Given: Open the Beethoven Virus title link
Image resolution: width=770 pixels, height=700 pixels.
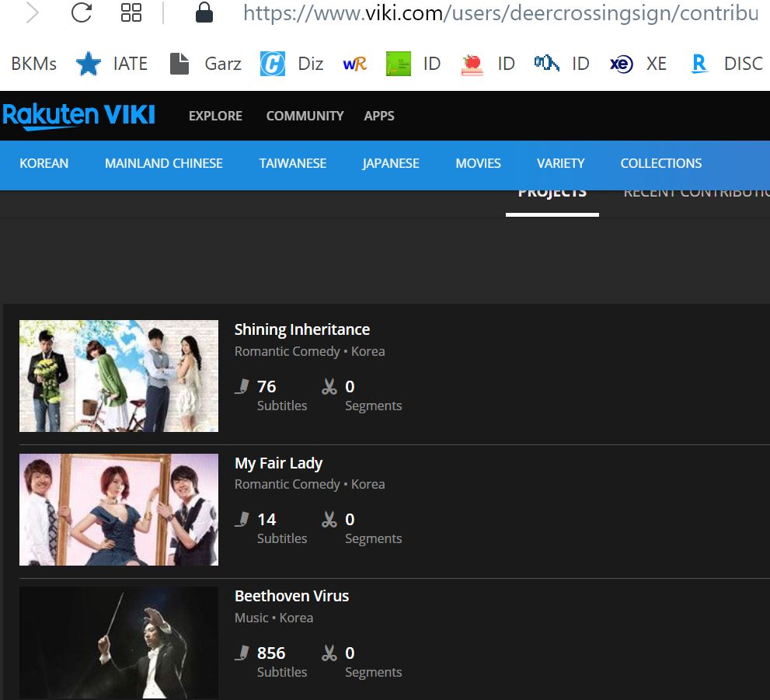Looking at the screenshot, I should pyautogui.click(x=291, y=596).
